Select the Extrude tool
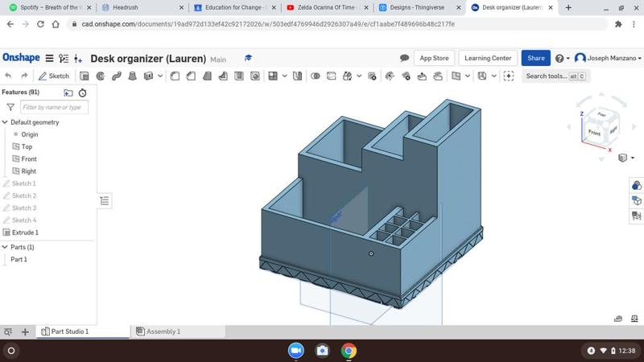This screenshot has width=644, height=362. (85, 76)
